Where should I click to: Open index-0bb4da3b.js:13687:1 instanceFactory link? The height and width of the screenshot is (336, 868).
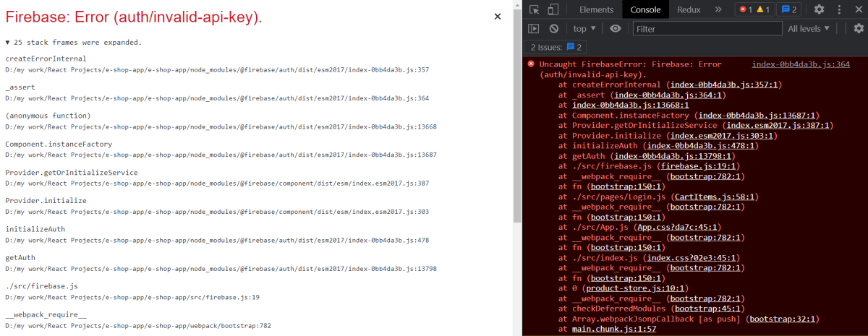click(756, 115)
